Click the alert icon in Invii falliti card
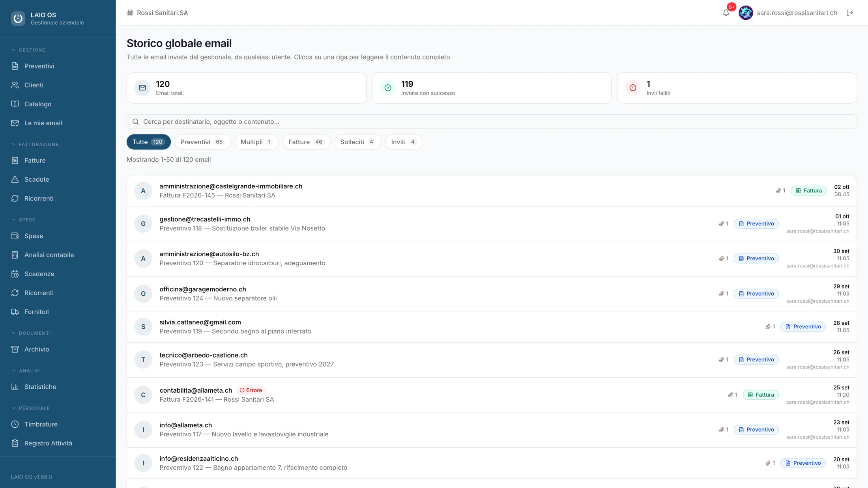The height and width of the screenshot is (488, 868). pos(633,88)
